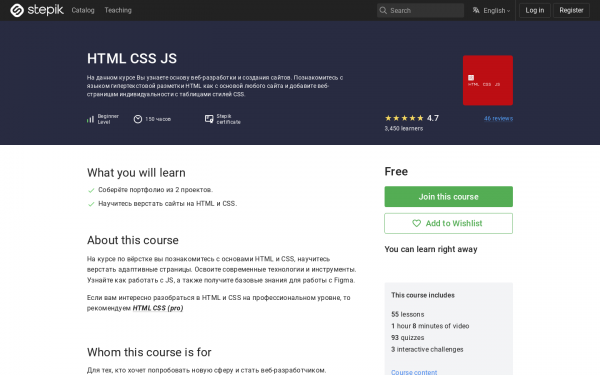This screenshot has height=375, width=600.
Task: Click the checkmark beside Соберёте портфолио
Action: pyautogui.click(x=91, y=190)
